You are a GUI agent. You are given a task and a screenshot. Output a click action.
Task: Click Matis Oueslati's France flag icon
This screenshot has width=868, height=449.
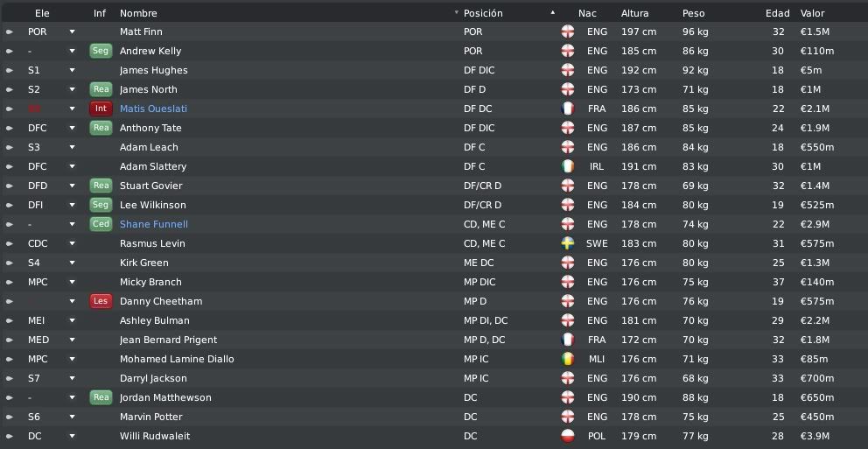tap(567, 109)
